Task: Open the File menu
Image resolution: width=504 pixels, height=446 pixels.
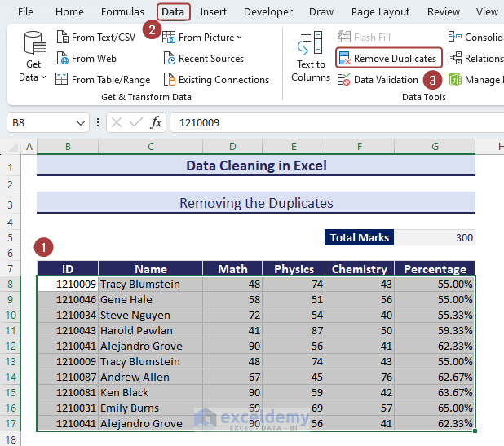Action: coord(25,12)
